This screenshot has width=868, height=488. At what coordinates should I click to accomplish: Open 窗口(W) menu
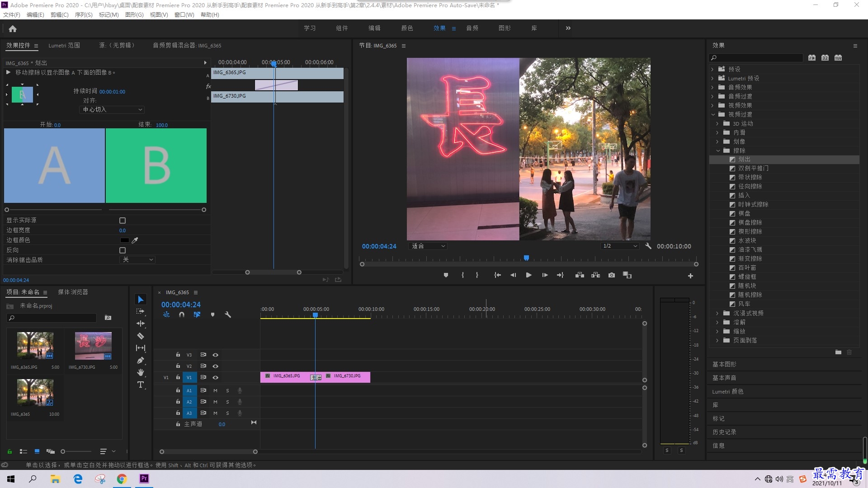[x=184, y=15]
